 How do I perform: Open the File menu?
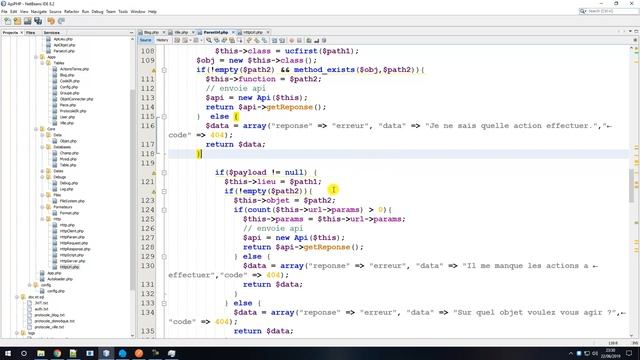(4, 11)
